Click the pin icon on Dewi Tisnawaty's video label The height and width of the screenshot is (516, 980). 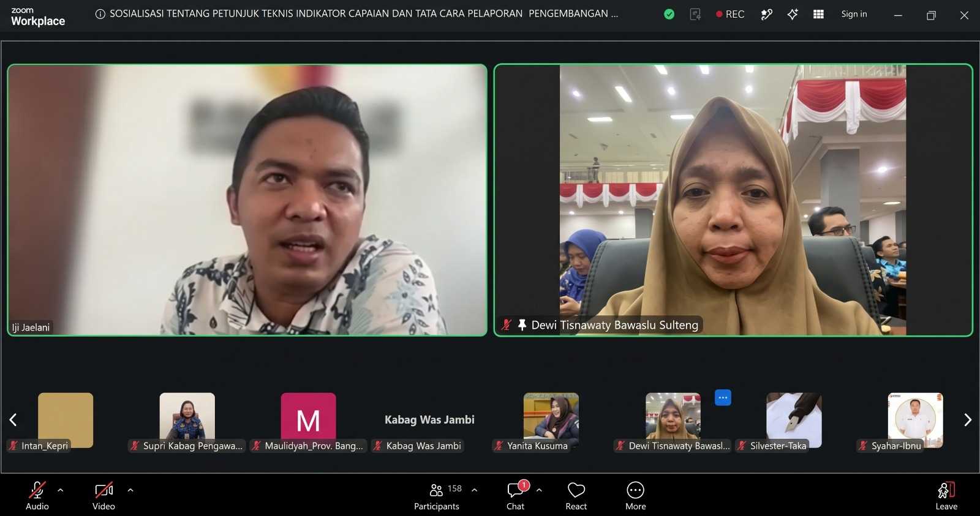pyautogui.click(x=522, y=325)
